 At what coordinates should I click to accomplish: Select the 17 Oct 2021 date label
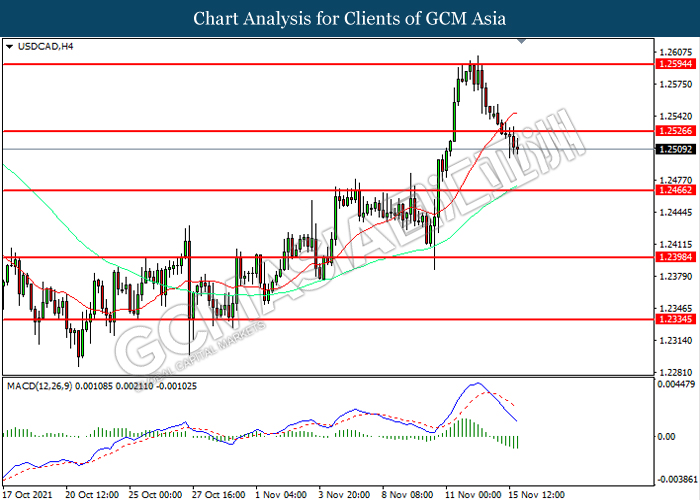(x=28, y=495)
